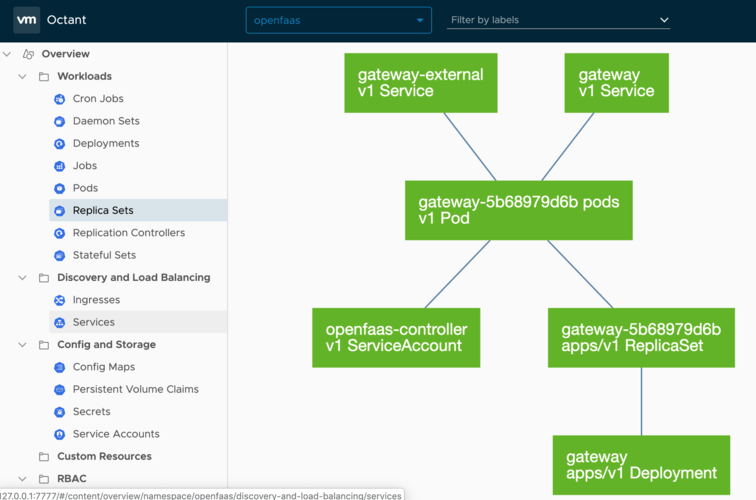Click the Replication Controllers sidebar icon

pyautogui.click(x=59, y=233)
